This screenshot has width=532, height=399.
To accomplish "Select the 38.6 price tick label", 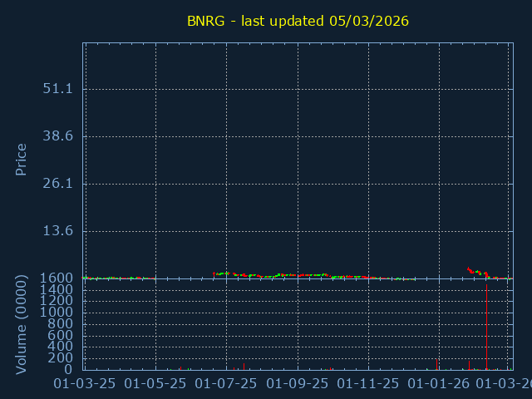I will (x=58, y=136).
